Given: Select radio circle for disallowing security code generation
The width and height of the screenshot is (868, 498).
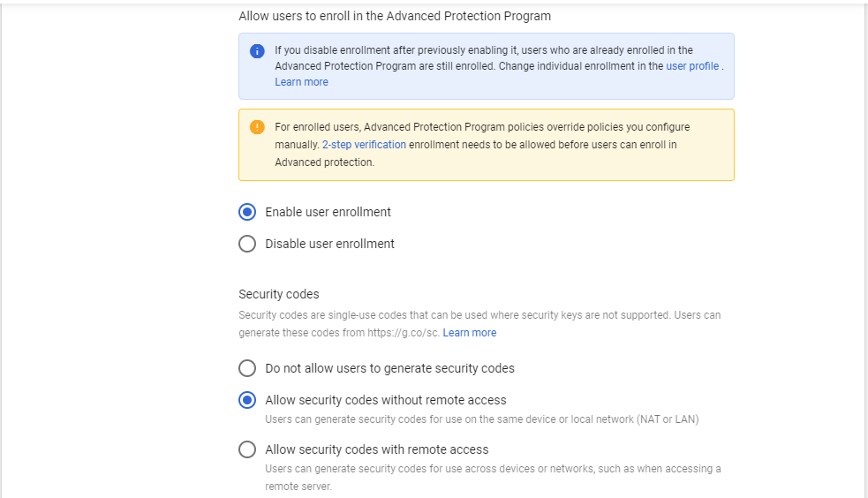Looking at the screenshot, I should [x=247, y=368].
